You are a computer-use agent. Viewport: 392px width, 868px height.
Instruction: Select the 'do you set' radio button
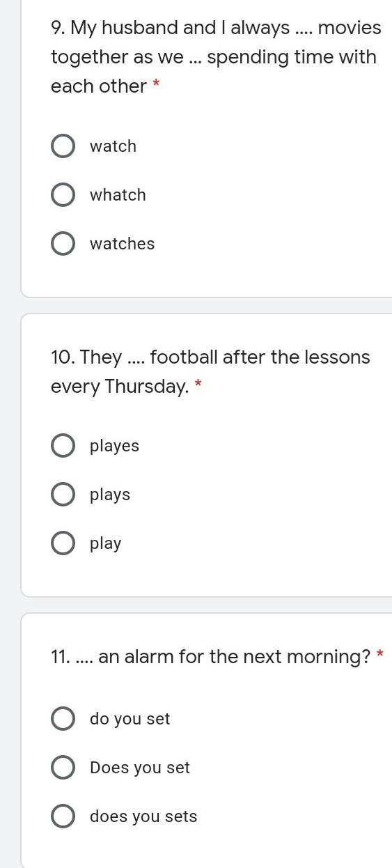pyautogui.click(x=63, y=719)
